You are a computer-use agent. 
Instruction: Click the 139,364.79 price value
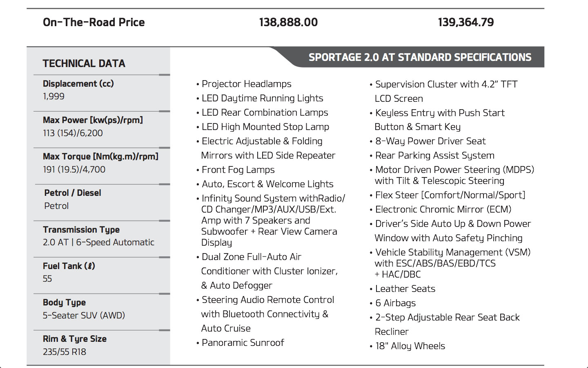(465, 22)
